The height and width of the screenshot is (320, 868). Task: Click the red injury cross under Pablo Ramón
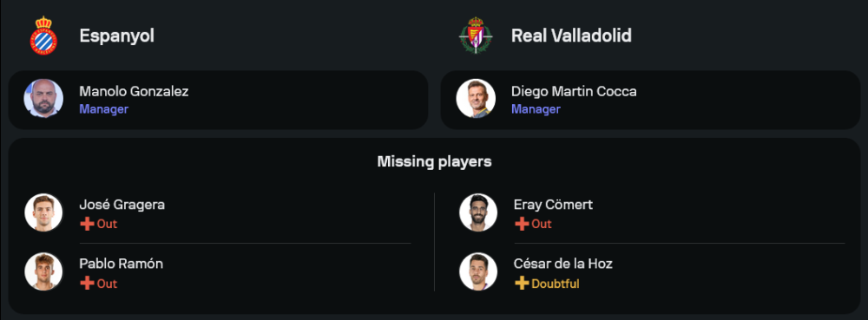point(87,284)
